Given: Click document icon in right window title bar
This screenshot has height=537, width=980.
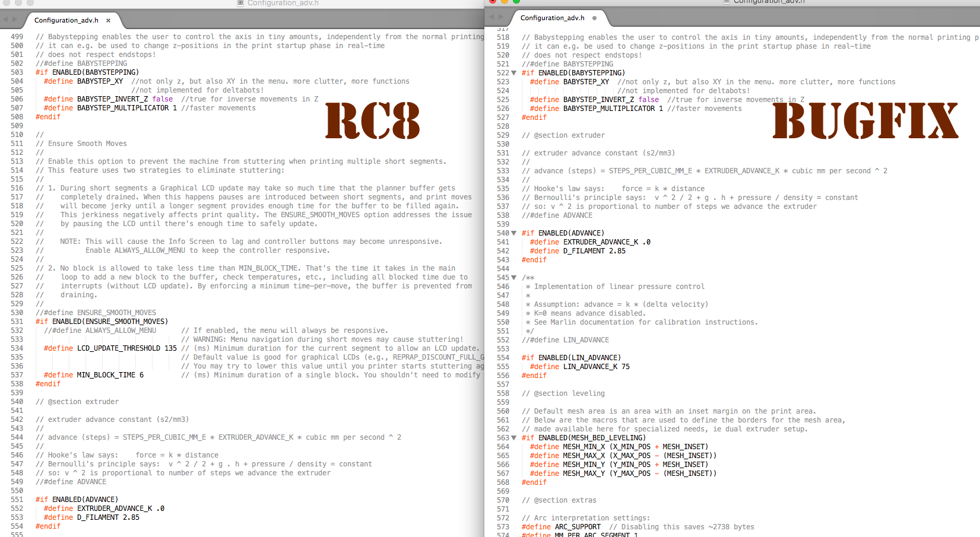Looking at the screenshot, I should [x=727, y=2].
